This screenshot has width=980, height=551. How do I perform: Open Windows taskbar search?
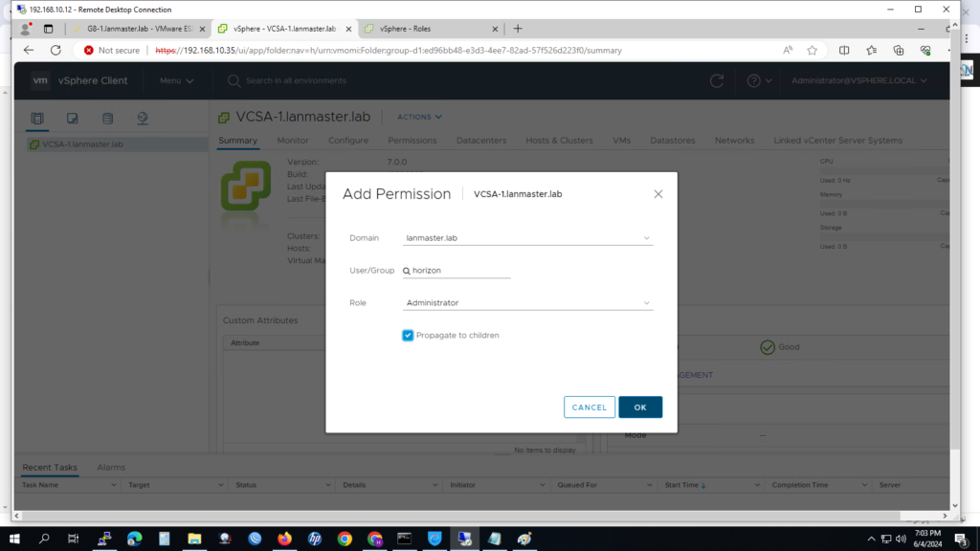point(44,539)
